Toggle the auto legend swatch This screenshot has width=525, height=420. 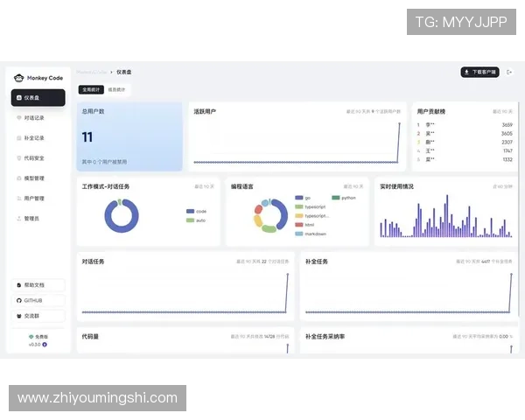[190, 220]
